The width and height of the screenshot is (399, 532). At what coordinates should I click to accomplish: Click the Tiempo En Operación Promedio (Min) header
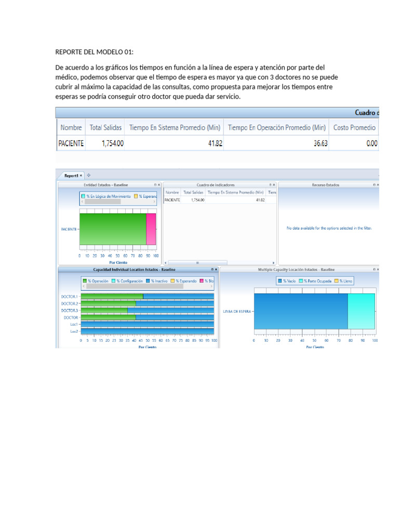(x=276, y=128)
